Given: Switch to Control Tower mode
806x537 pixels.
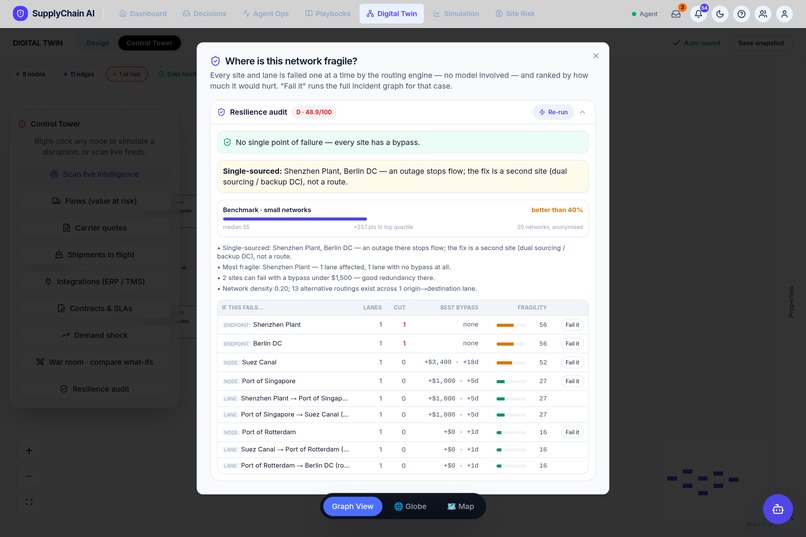Looking at the screenshot, I should [150, 43].
